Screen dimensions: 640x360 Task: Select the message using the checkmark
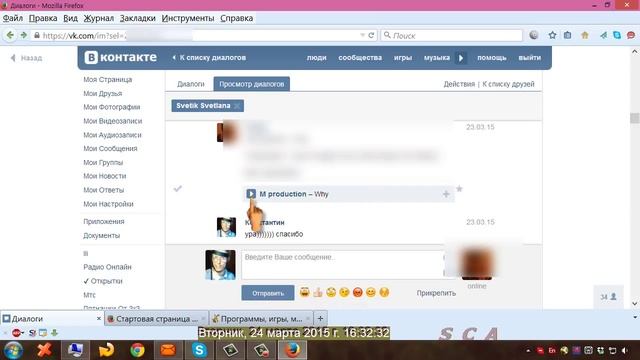point(178,189)
